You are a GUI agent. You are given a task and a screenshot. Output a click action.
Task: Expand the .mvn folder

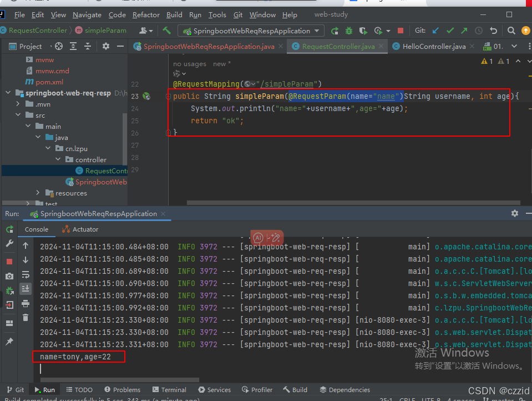pos(18,104)
